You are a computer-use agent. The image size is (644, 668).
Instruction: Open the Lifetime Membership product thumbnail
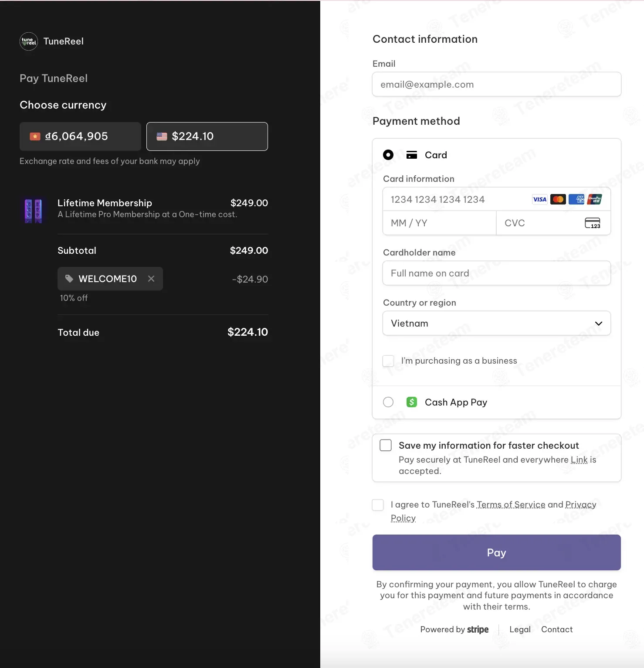(34, 211)
